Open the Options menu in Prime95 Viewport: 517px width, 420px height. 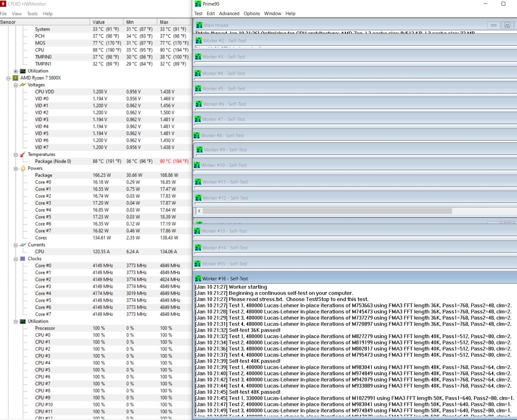pos(252,14)
